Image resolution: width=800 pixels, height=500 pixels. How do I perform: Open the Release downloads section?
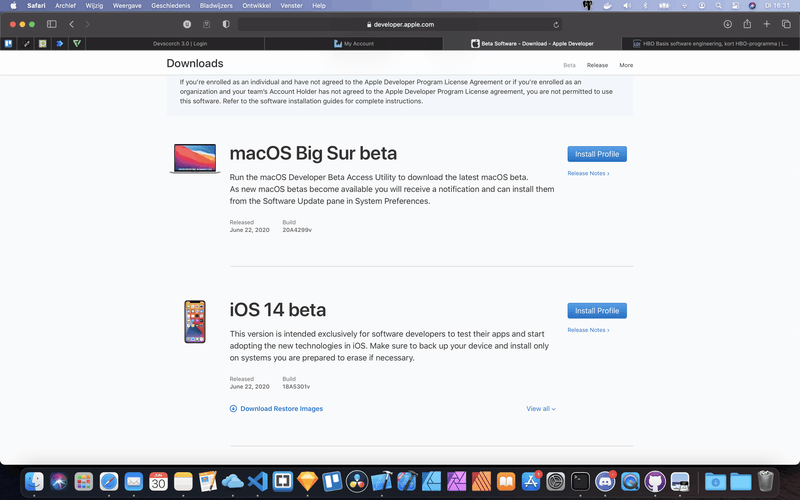597,65
